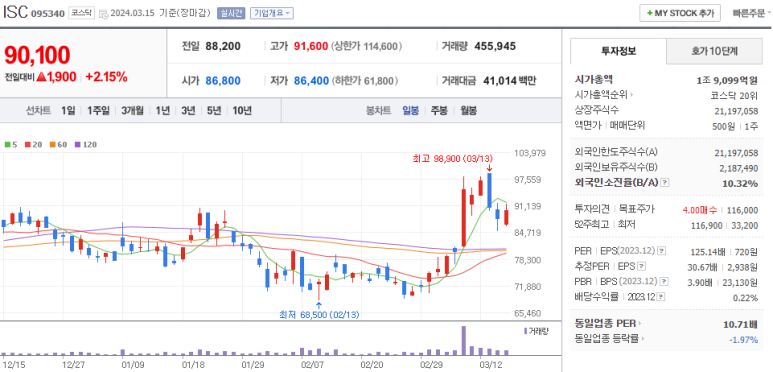Click the 최저 68,500 (02/13) marker
This screenshot has width=773, height=372.
319,314
